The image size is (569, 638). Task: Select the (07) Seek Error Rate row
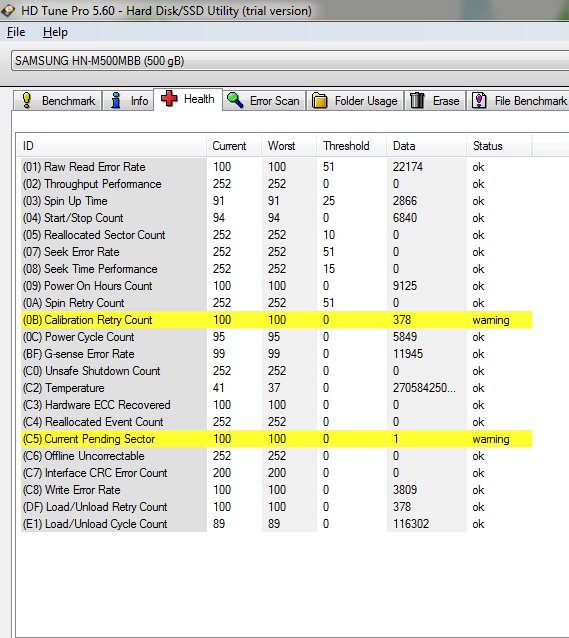(x=276, y=252)
